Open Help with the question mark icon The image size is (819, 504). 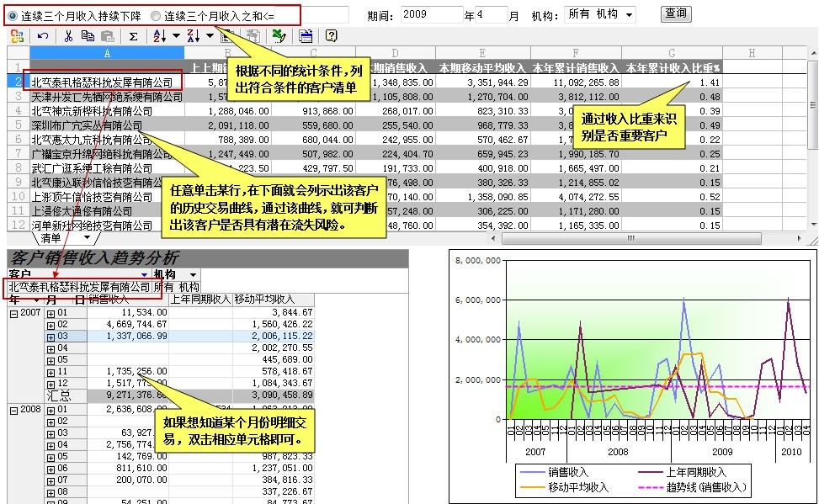coord(331,36)
